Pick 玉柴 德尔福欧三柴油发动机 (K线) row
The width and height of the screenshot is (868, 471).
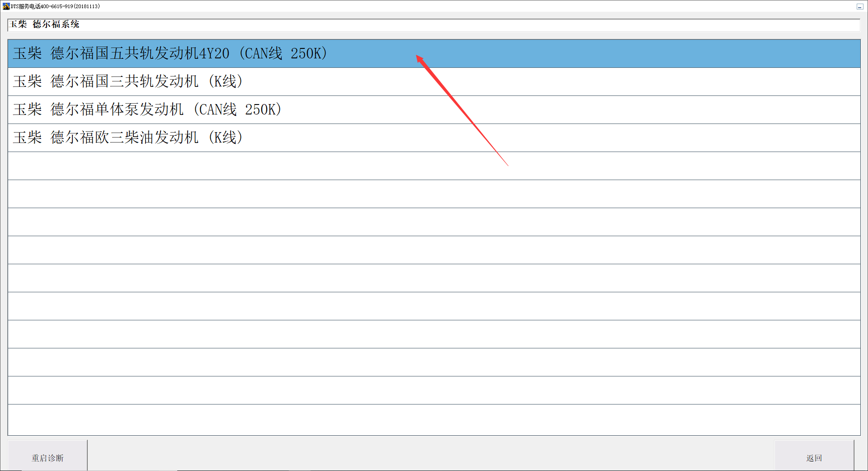(x=434, y=138)
